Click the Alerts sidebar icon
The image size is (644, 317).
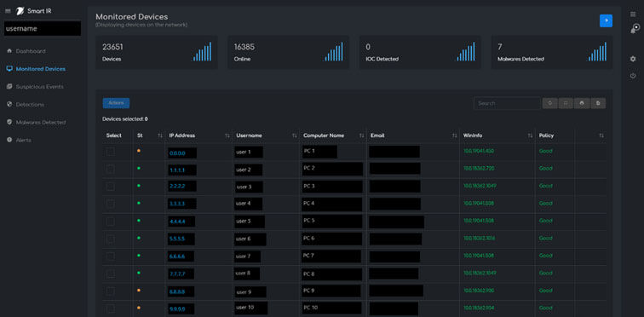coord(9,140)
